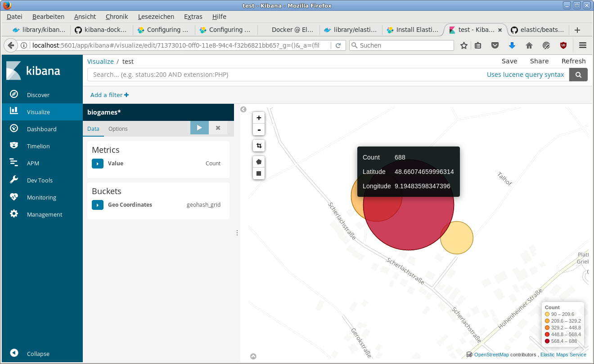This screenshot has height=364, width=594.
Task: Click Save in the top bar
Action: [x=509, y=61]
